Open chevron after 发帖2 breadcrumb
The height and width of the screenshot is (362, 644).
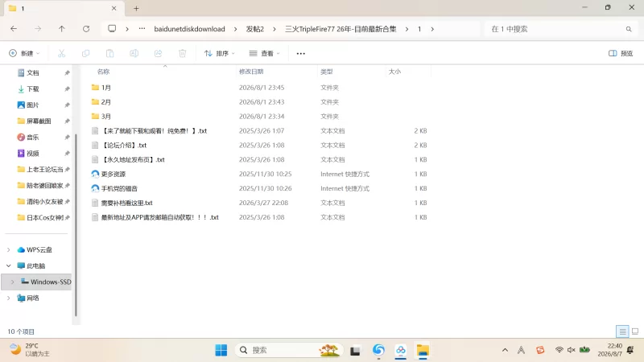pyautogui.click(x=275, y=29)
